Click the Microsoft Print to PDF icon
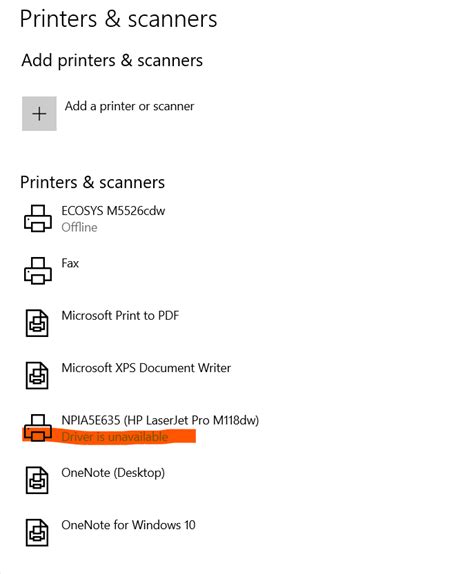This screenshot has width=474, height=574. pyautogui.click(x=37, y=323)
